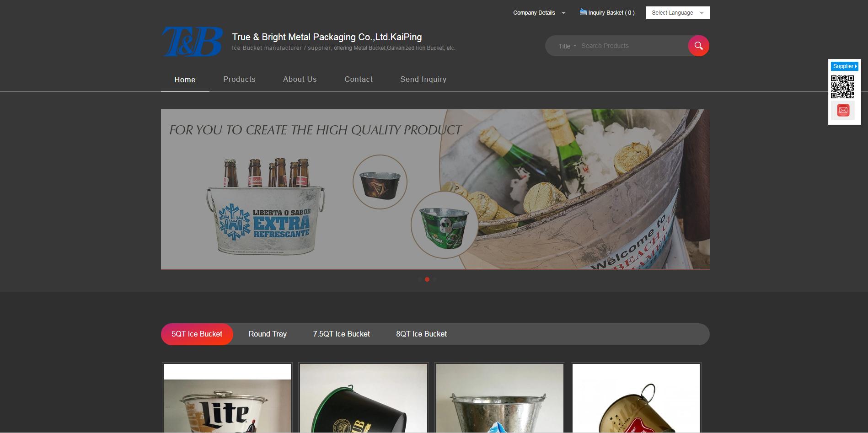Open the Select Language dropdown

pyautogui.click(x=677, y=13)
